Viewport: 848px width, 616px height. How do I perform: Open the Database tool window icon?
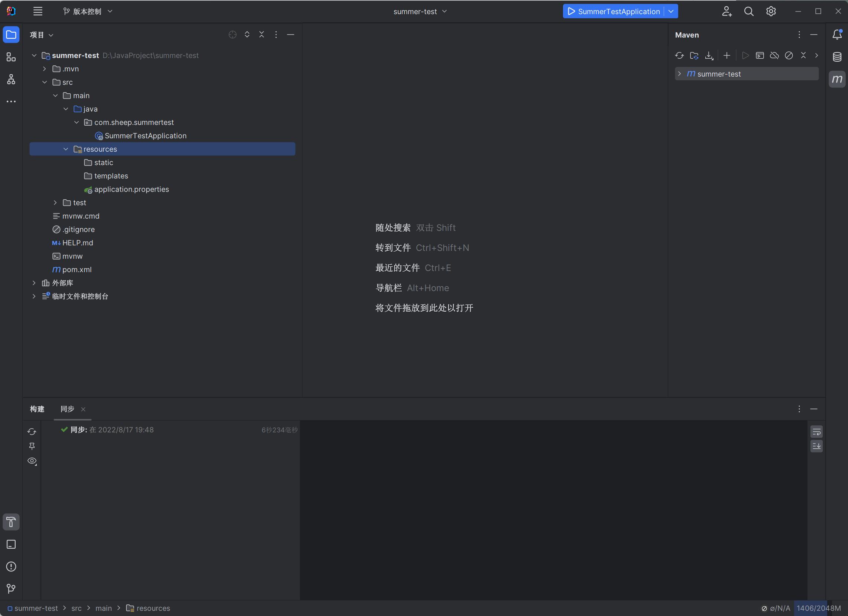pyautogui.click(x=837, y=57)
